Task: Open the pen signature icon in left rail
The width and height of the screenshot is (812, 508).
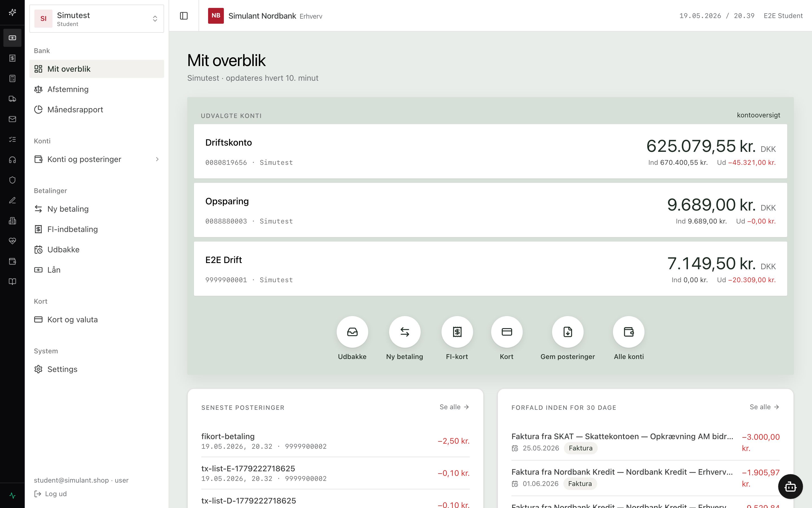Action: 12,200
